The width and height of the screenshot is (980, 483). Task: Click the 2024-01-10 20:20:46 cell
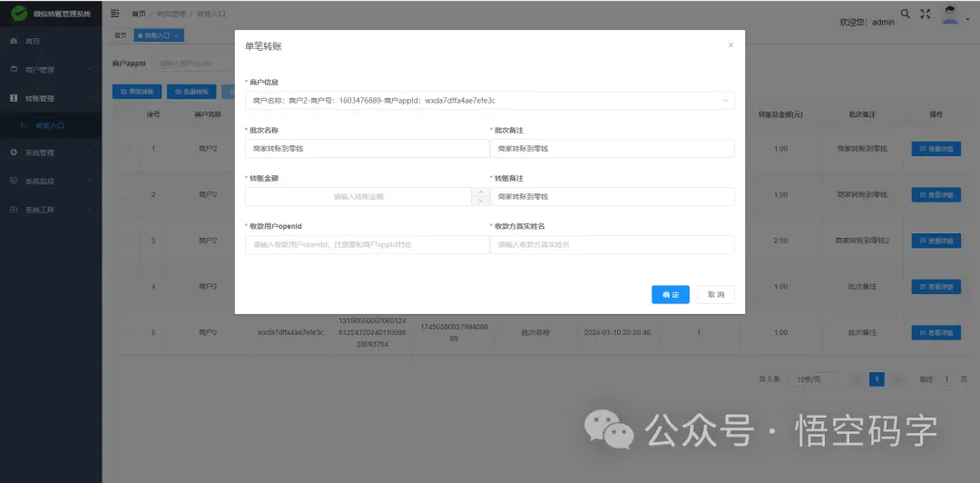pyautogui.click(x=617, y=332)
